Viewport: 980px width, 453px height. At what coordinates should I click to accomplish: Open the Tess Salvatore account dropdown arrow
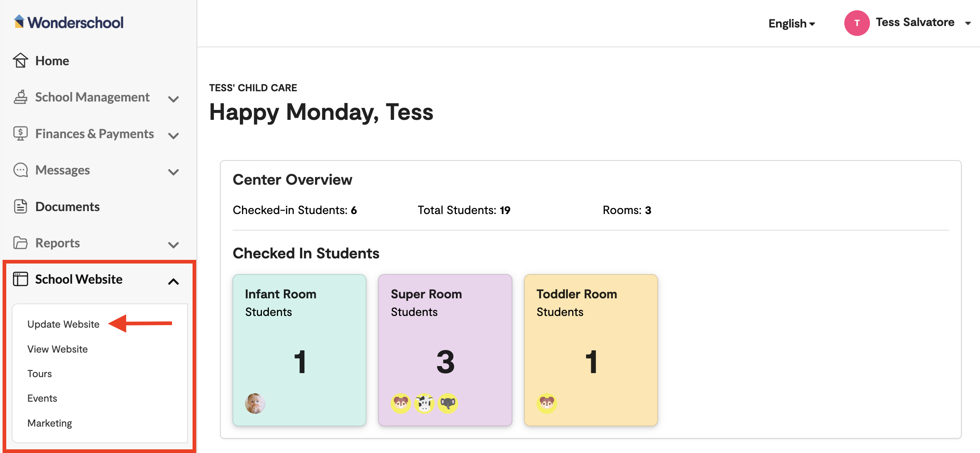968,23
